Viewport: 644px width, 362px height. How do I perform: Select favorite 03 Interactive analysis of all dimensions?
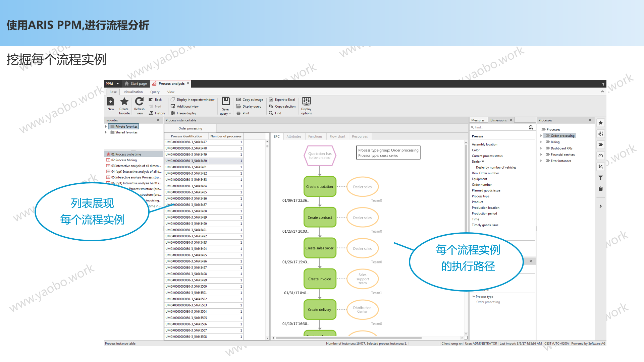pyautogui.click(x=133, y=166)
